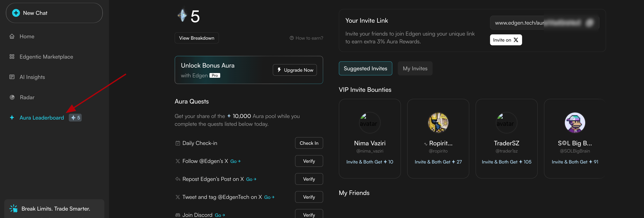The width and height of the screenshot is (644, 218).
Task: Open the Go link for Join Discord
Action: coord(220,215)
